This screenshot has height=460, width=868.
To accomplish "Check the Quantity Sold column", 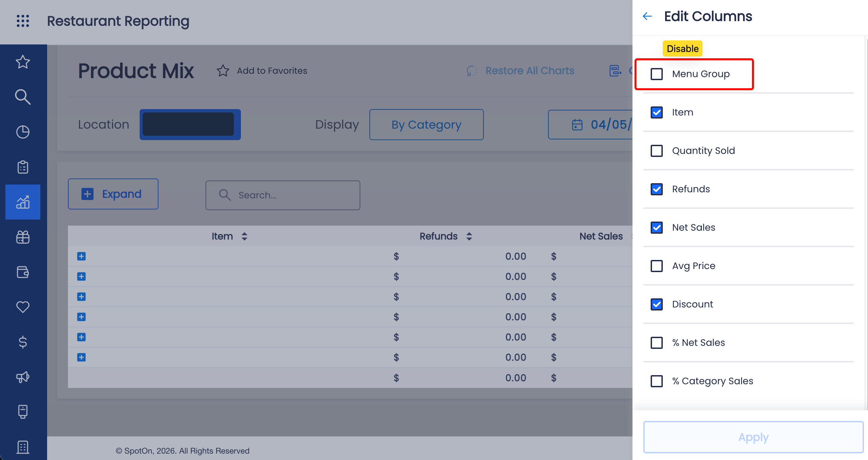I will coord(656,151).
